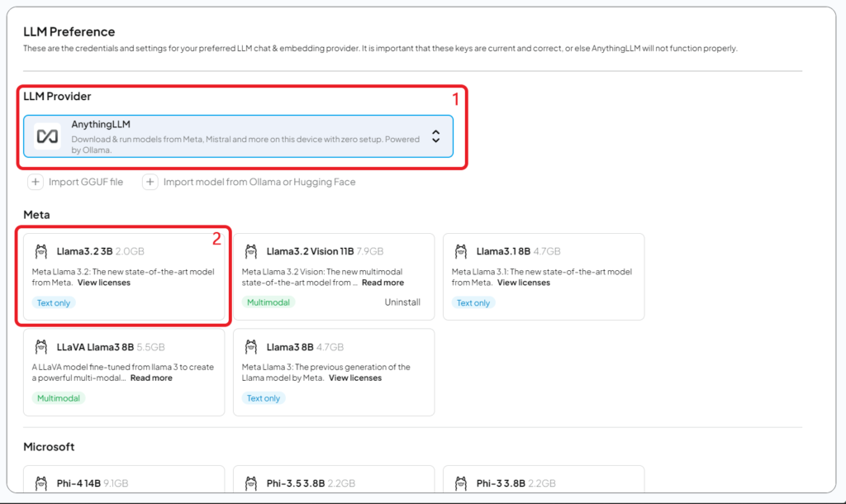Click llama icon on Phi-3 3.8B card
Image resolution: width=846 pixels, height=504 pixels.
[461, 483]
